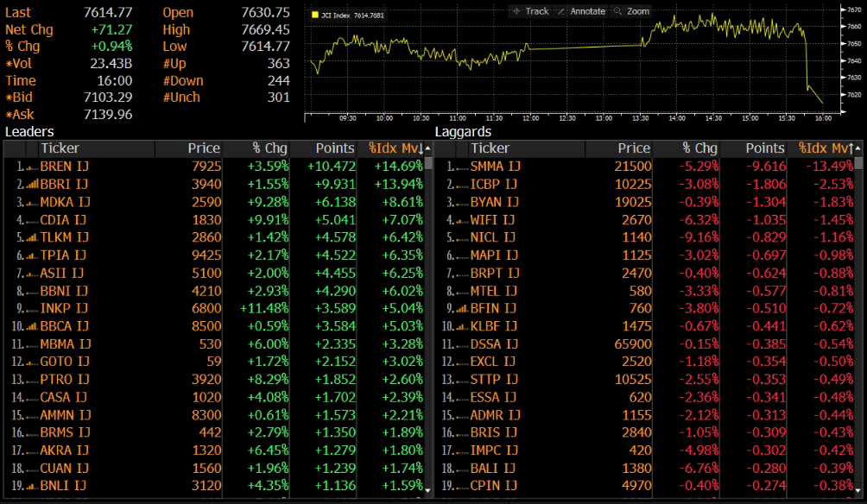This screenshot has height=504, width=867.
Task: Click the Bid value 7103.29
Action: coord(108,98)
